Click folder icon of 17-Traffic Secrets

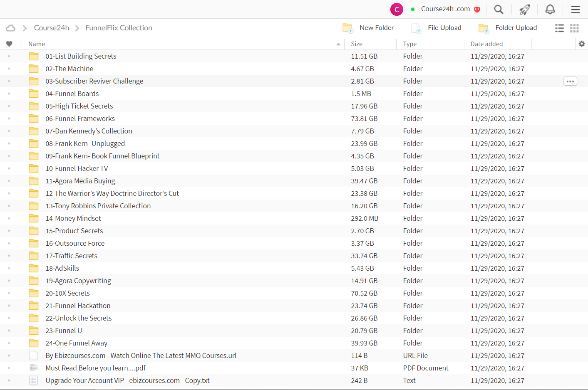tap(34, 256)
